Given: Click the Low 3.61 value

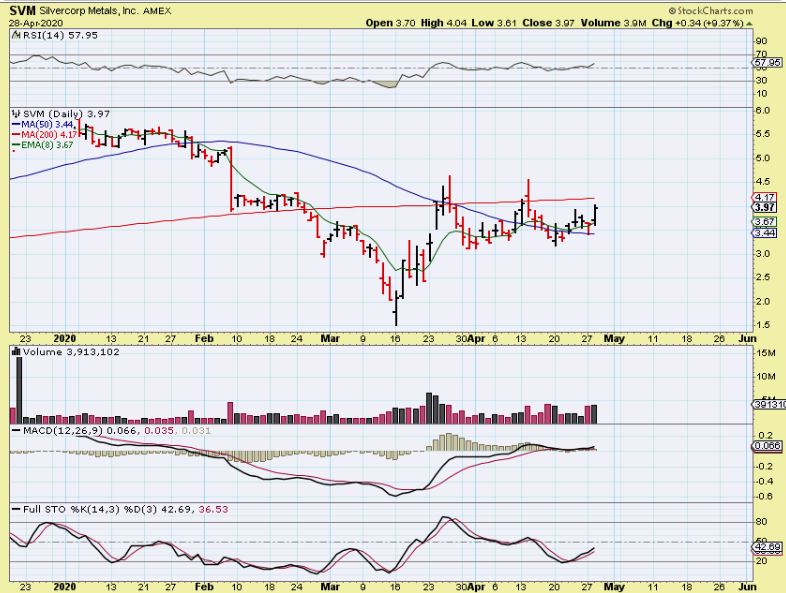Looking at the screenshot, I should tap(494, 23).
